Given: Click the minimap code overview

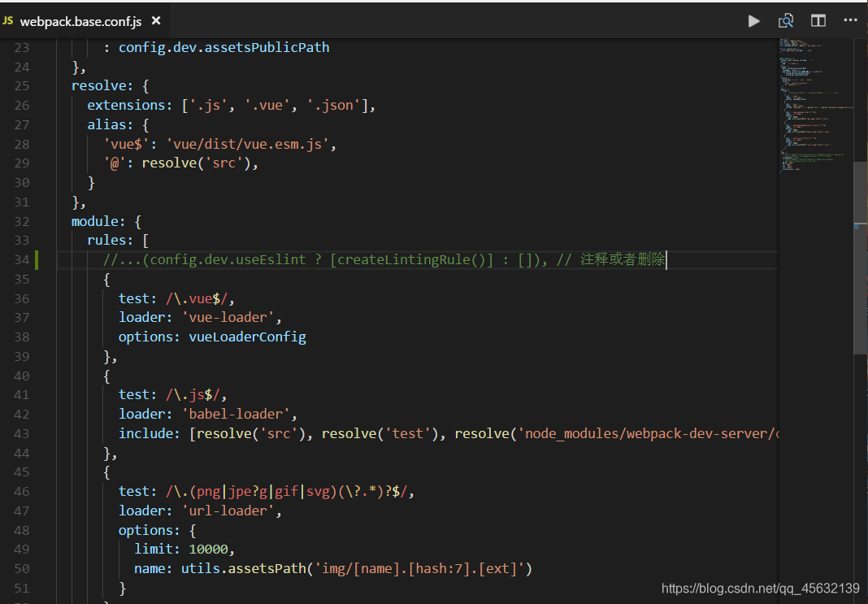Looking at the screenshot, I should point(816,105).
